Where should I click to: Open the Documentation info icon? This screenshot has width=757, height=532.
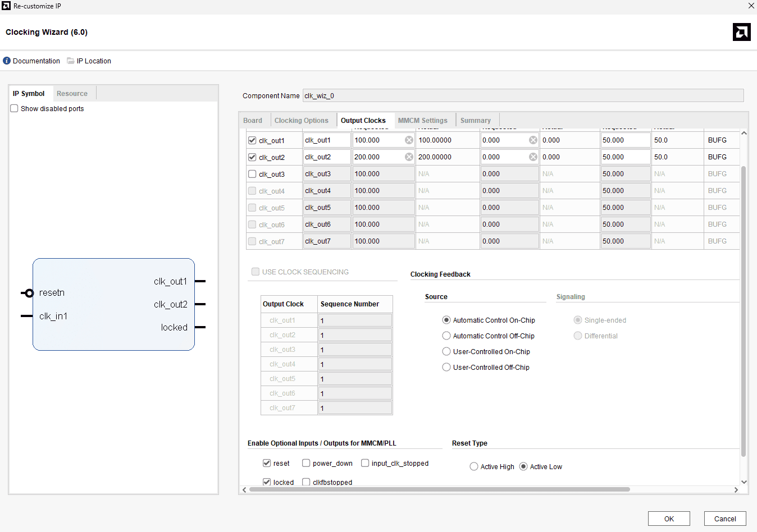click(7, 61)
